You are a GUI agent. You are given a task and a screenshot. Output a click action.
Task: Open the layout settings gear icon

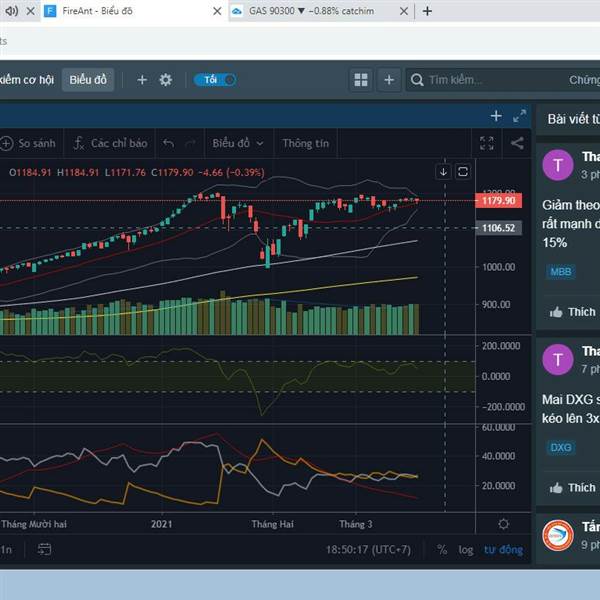(x=166, y=80)
